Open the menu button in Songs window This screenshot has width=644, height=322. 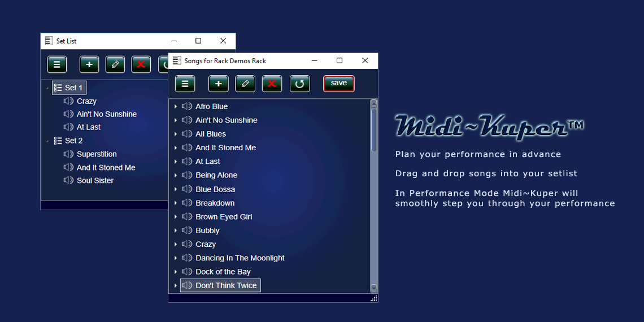pyautogui.click(x=185, y=84)
